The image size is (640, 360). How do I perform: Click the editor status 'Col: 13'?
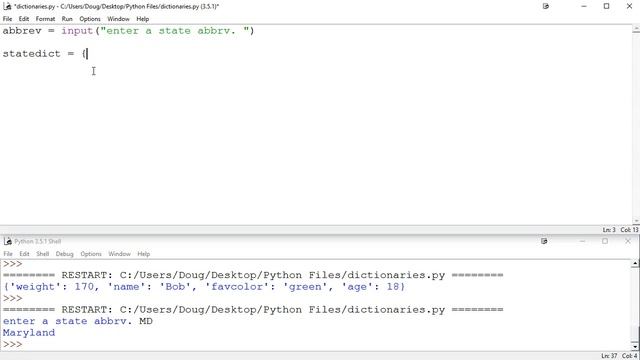click(630, 230)
